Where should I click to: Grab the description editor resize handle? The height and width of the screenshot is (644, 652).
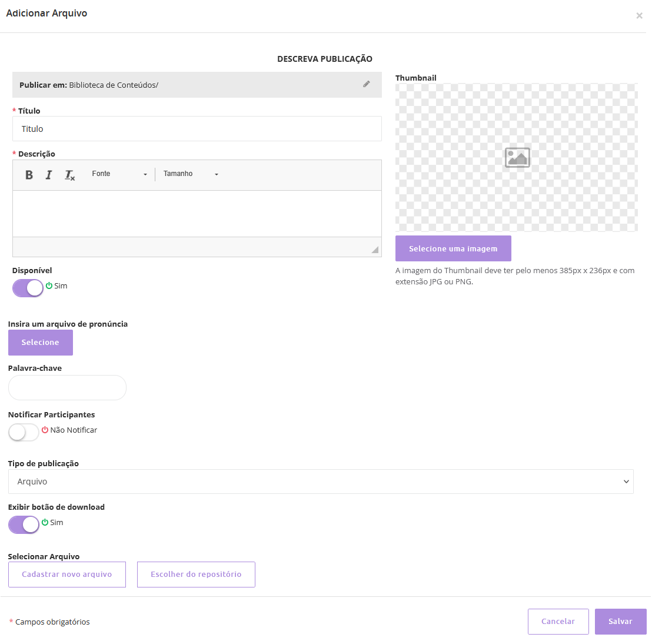coord(375,250)
